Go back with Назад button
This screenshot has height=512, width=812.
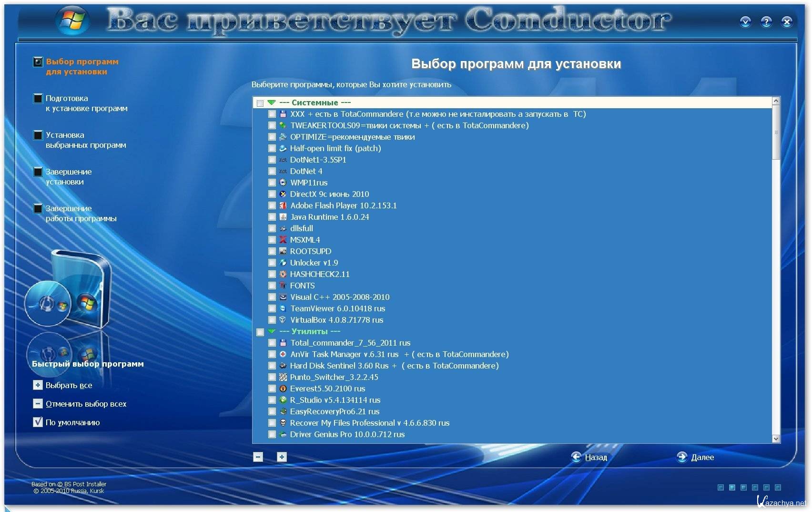589,457
